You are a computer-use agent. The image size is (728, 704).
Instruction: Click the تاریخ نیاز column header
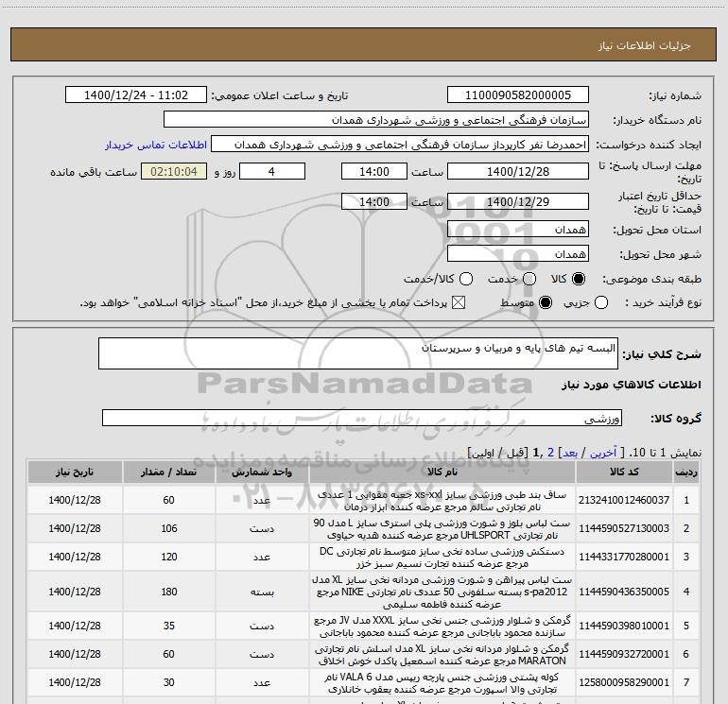(75, 472)
